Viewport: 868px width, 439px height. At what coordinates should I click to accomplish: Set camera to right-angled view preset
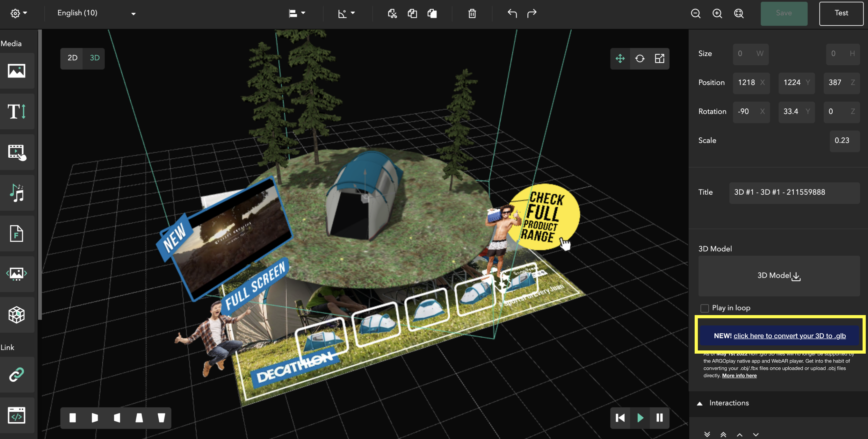tap(95, 418)
